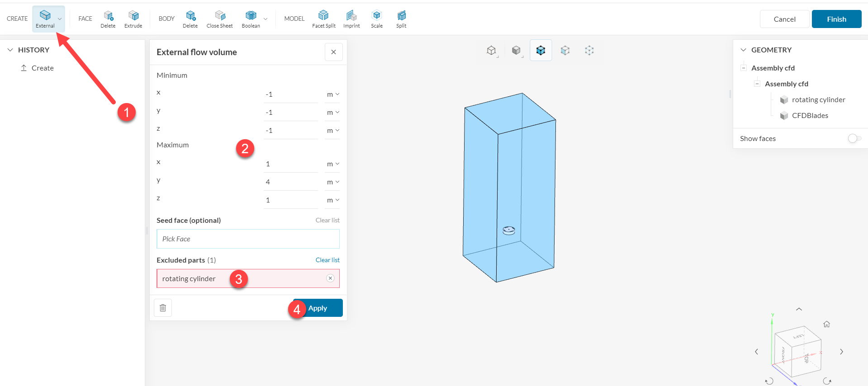Open unit dropdown for Minimum y
This screenshot has width=868, height=386.
(x=333, y=112)
